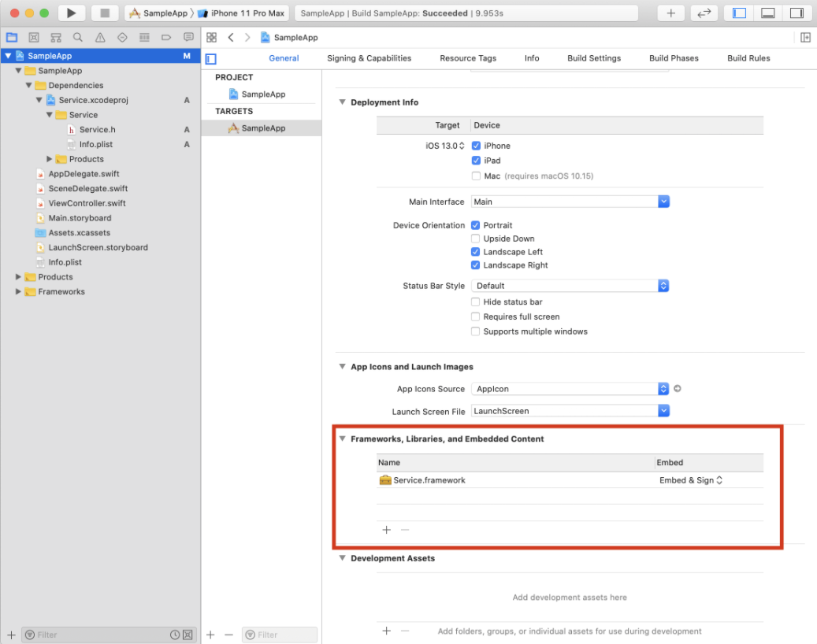Open the Debug navigator
817x644 pixels.
(144, 38)
